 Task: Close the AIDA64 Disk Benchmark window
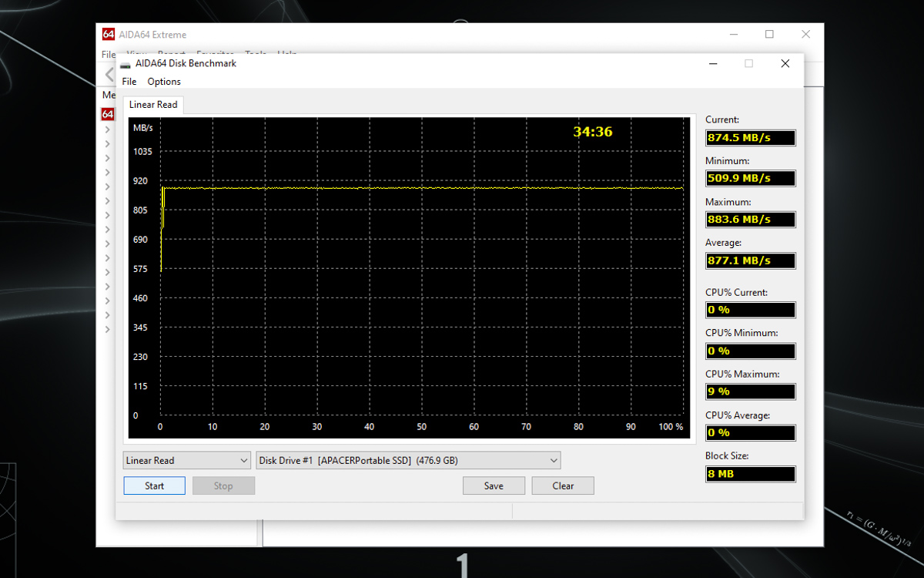tap(785, 64)
